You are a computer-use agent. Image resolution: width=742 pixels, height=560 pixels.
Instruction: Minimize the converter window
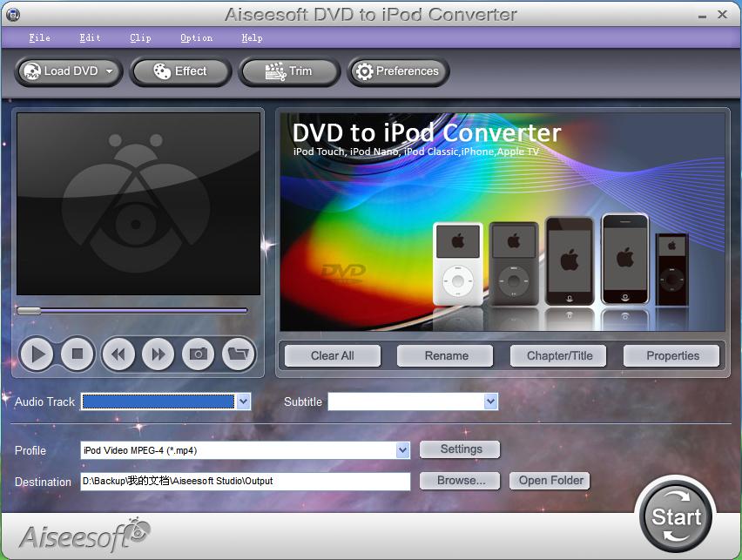(x=702, y=16)
